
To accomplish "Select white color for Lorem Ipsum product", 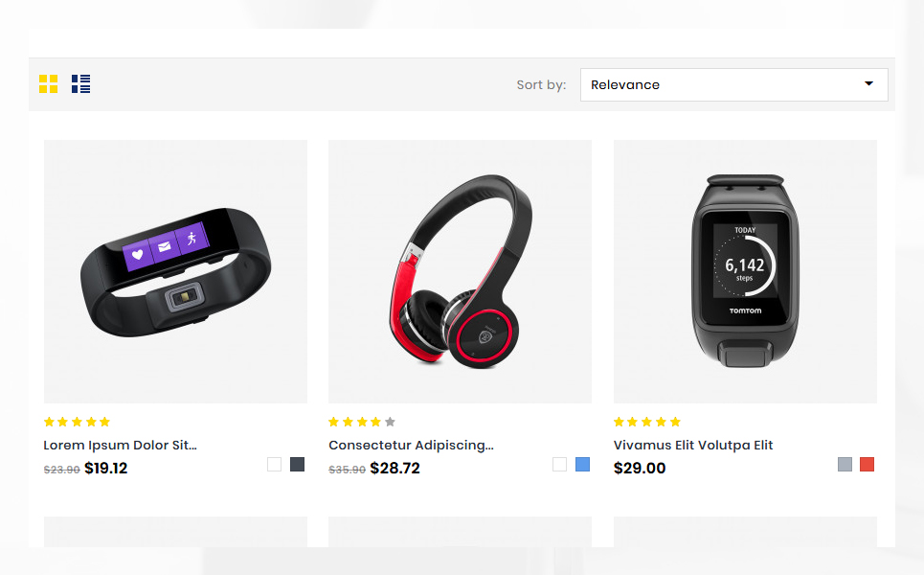I will click(274, 464).
